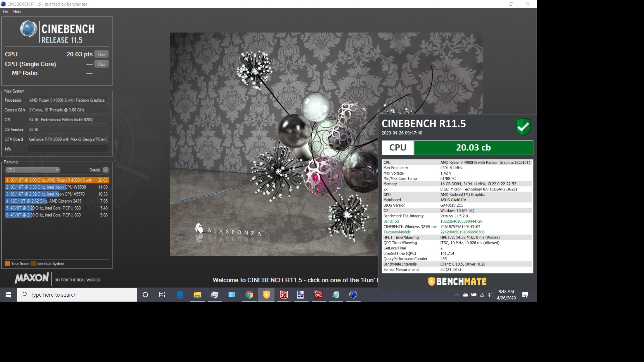The height and width of the screenshot is (362, 644).
Task: Open Wi-Fi network tray icon
Action: [x=482, y=295]
